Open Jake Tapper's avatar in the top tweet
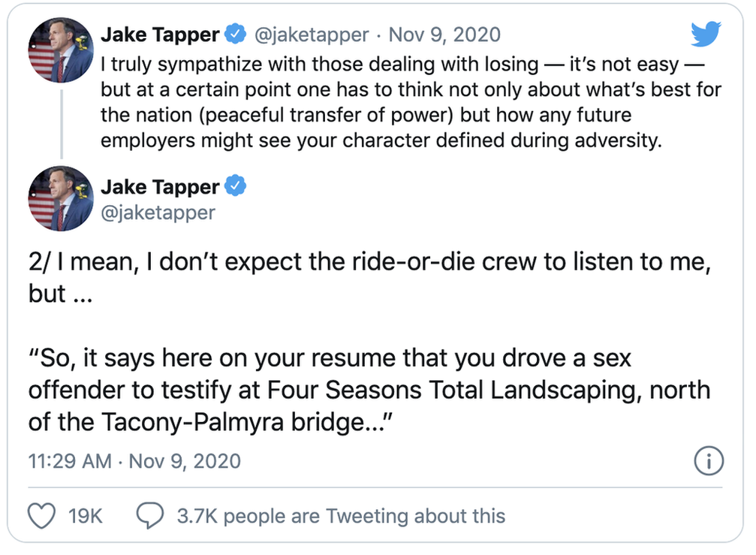 [x=60, y=51]
